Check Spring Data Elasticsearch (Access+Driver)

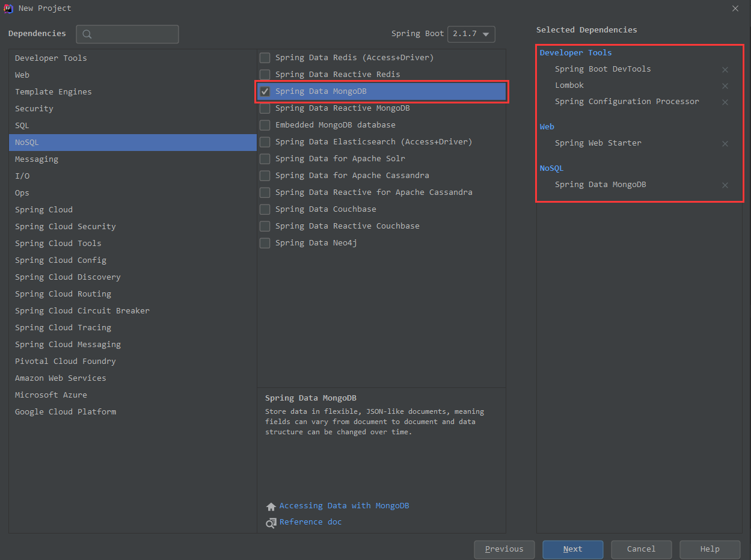tap(265, 142)
